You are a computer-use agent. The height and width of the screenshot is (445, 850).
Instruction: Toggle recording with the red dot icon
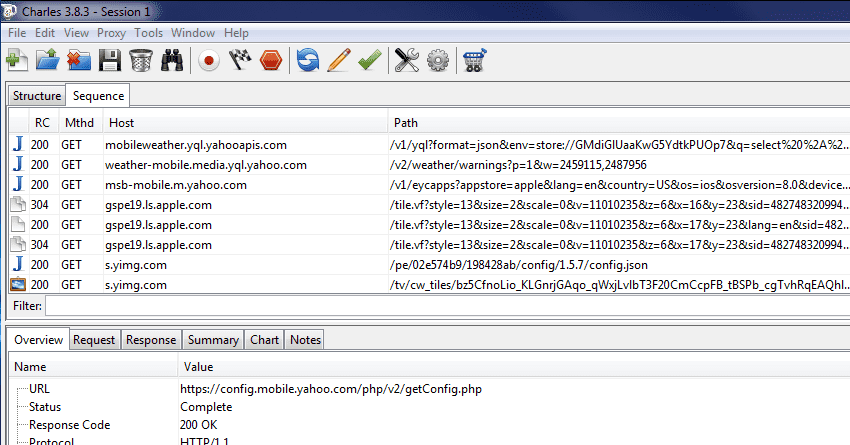coord(209,60)
